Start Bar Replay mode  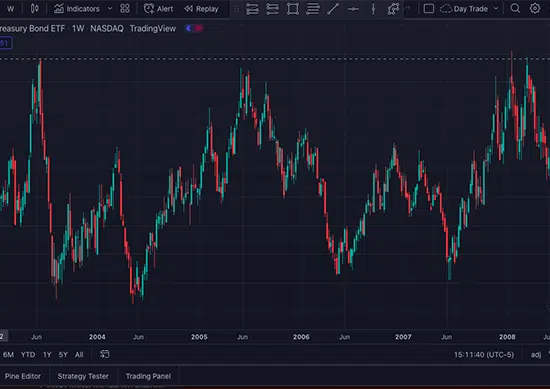pos(202,9)
